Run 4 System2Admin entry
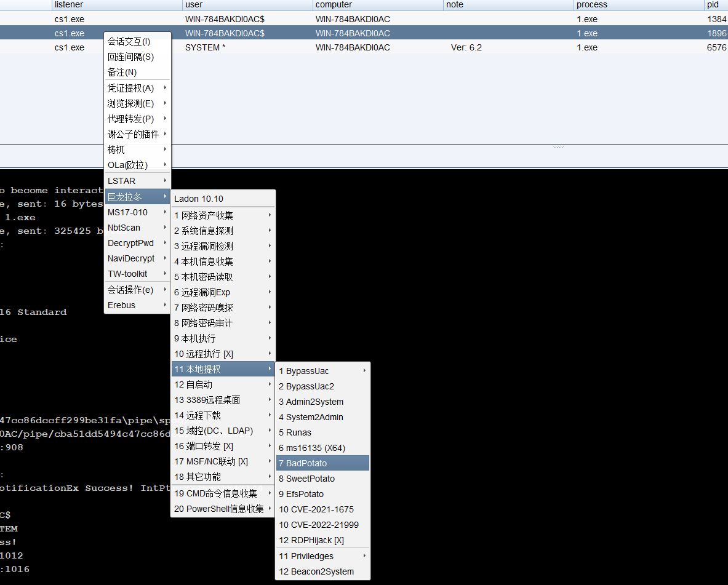The height and width of the screenshot is (585, 728). [322, 417]
